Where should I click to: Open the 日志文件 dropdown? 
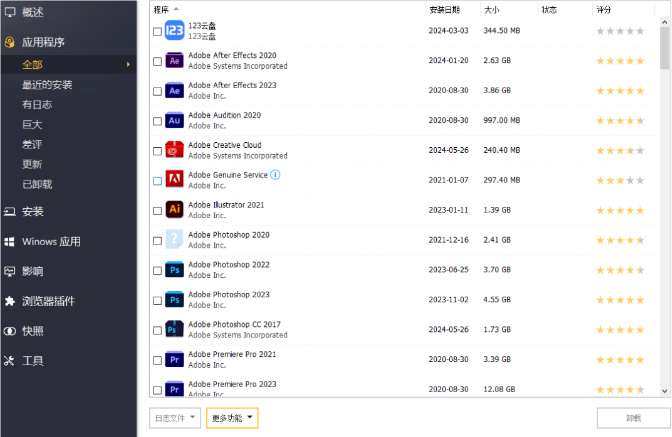tap(175, 418)
